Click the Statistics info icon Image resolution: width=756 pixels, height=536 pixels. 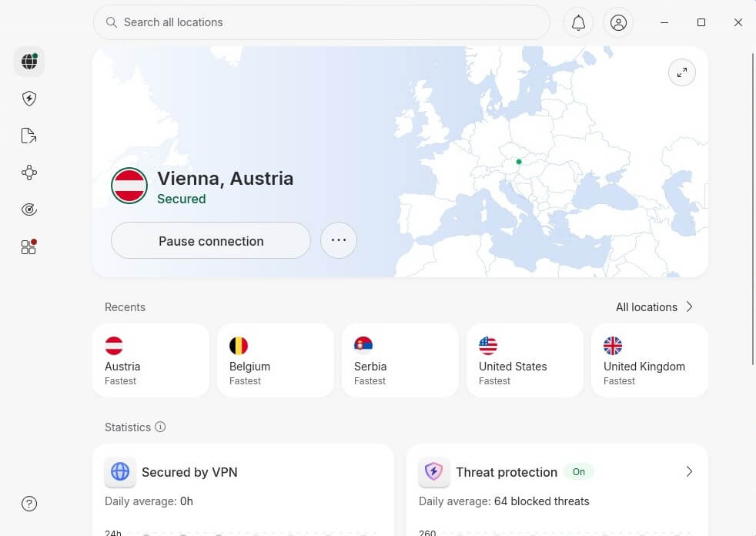(x=160, y=427)
